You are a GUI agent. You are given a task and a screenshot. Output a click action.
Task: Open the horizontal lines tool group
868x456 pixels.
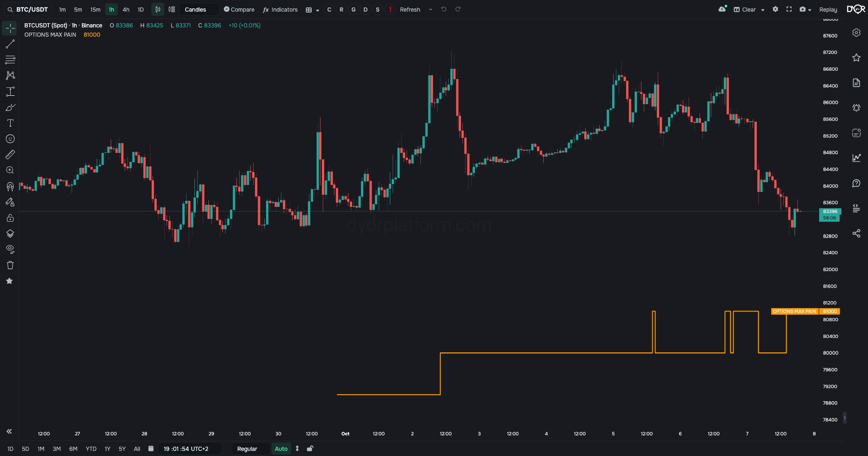pyautogui.click(x=10, y=59)
